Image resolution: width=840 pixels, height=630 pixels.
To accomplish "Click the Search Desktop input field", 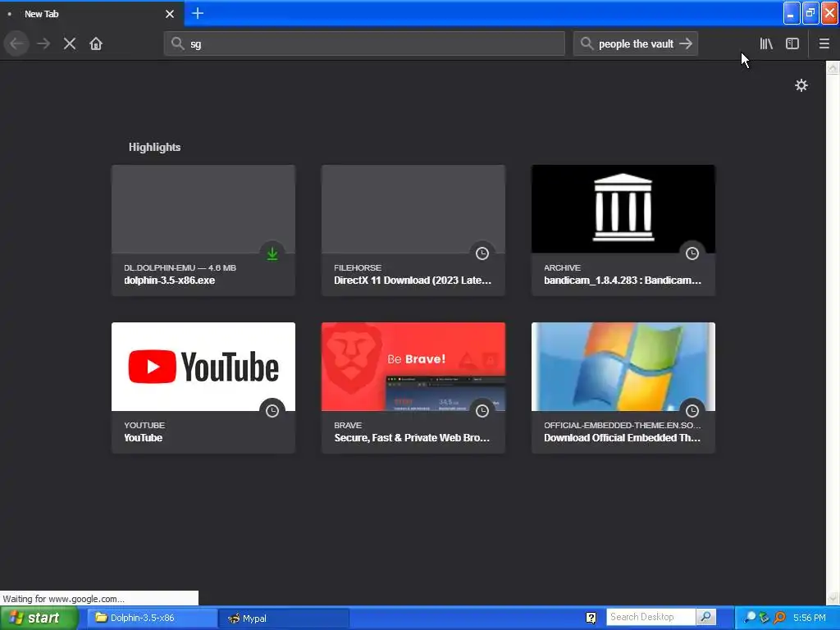I will click(x=651, y=617).
